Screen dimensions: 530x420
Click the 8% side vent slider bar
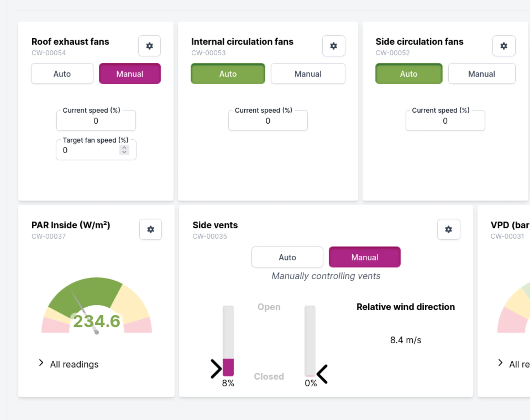[228, 341]
